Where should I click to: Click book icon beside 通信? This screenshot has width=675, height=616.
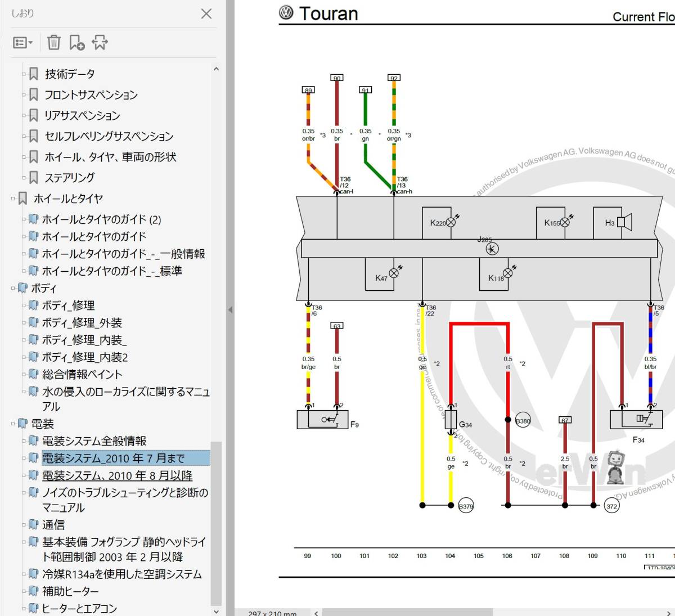point(34,525)
